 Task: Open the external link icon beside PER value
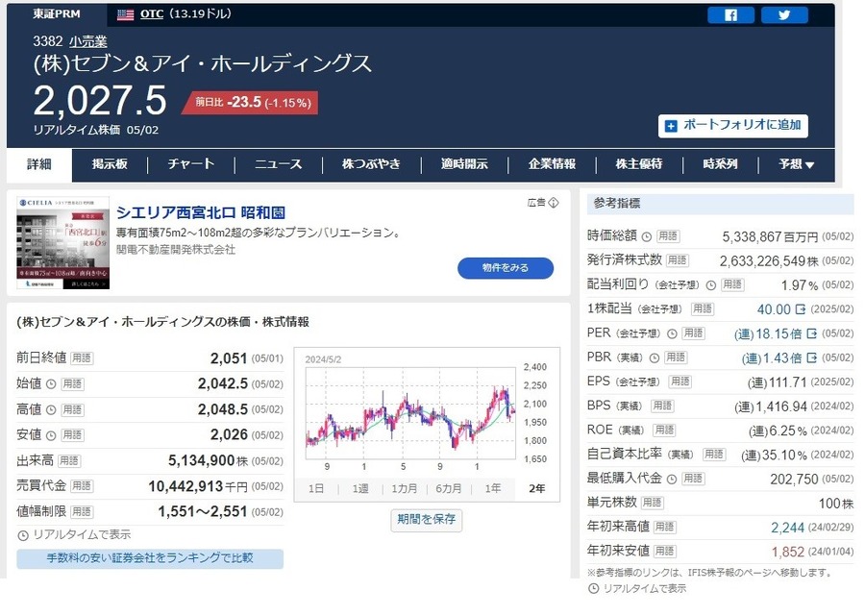[x=812, y=333]
